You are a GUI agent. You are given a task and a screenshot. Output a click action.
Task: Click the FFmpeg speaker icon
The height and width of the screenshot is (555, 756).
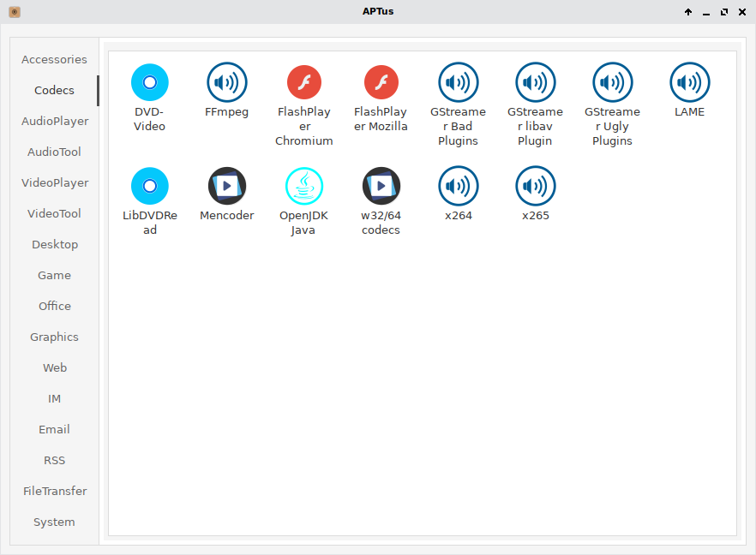coord(226,82)
